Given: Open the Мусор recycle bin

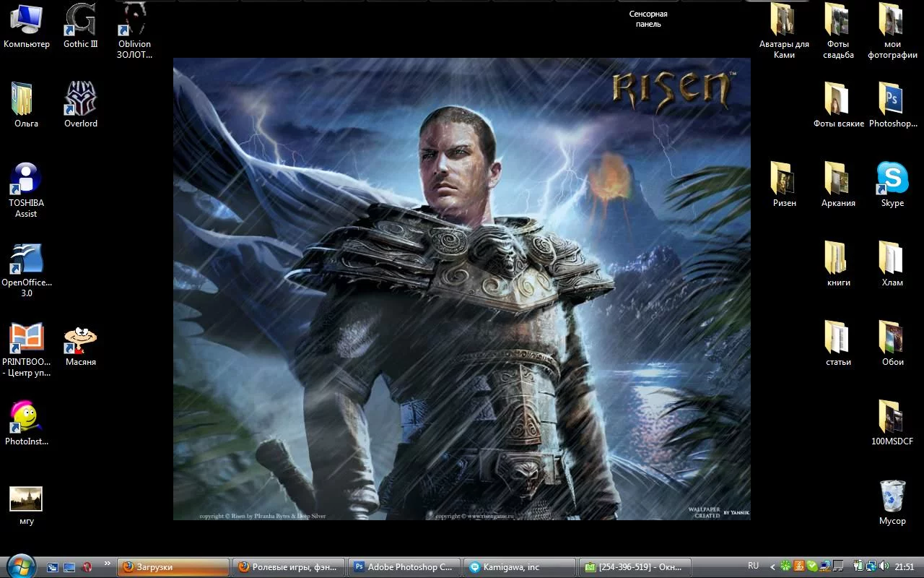Looking at the screenshot, I should 892,497.
